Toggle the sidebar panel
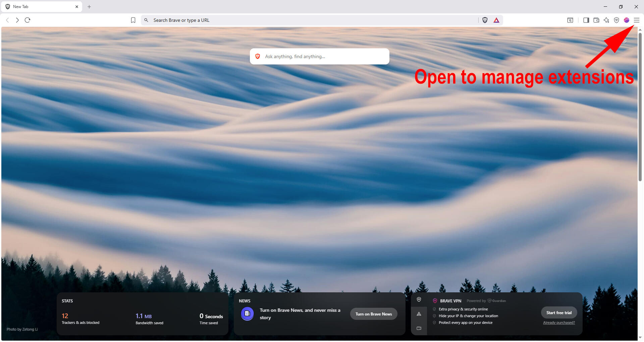This screenshot has width=644, height=342. pyautogui.click(x=586, y=20)
